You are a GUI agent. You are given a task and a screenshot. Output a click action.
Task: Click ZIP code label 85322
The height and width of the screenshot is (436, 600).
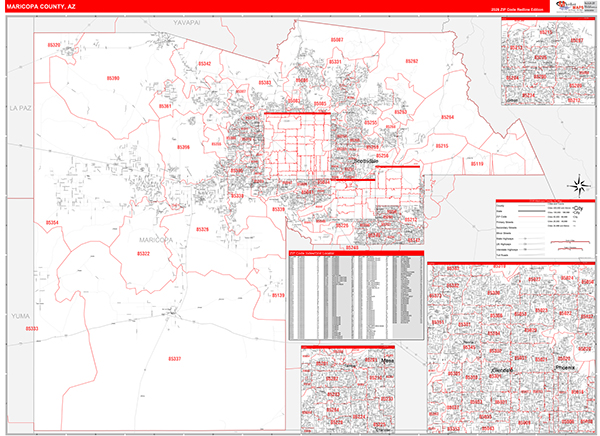143,253
